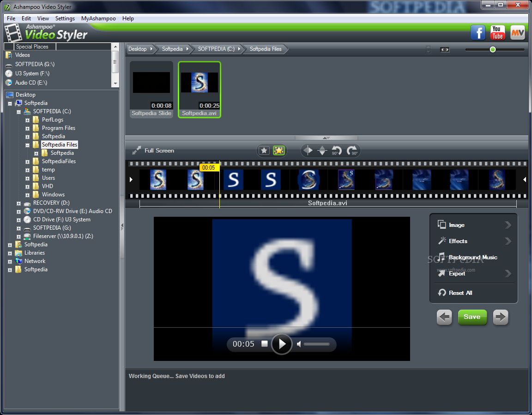
Task: Flip the video horizontally
Action: (308, 150)
